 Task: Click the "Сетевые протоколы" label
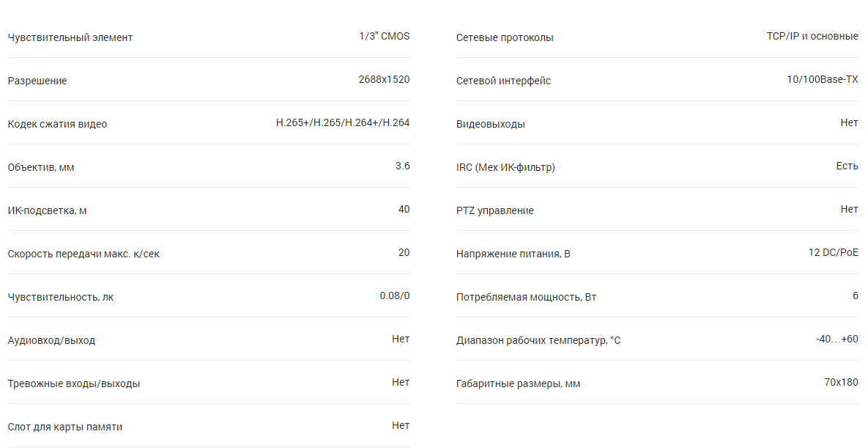pyautogui.click(x=505, y=37)
